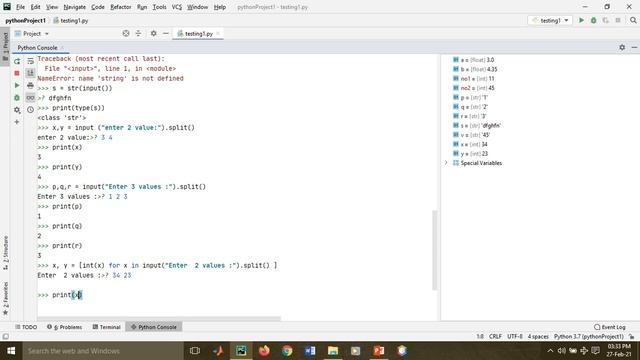Open the Windows Start menu
Viewport: 640px width, 360px height.
pos(11,351)
